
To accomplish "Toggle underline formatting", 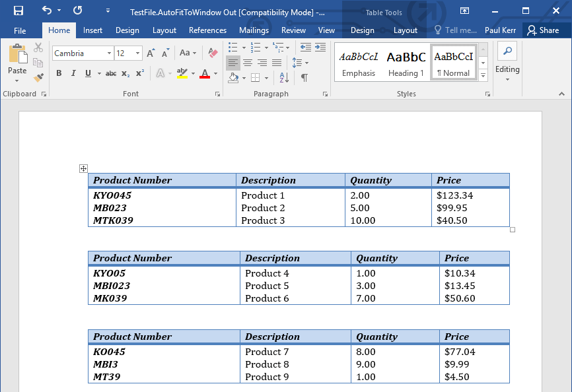I will (x=88, y=73).
